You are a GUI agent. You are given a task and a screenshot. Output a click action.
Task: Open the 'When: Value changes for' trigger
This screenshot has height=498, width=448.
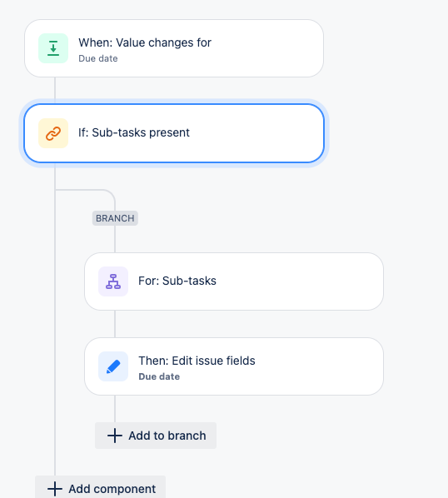174,48
